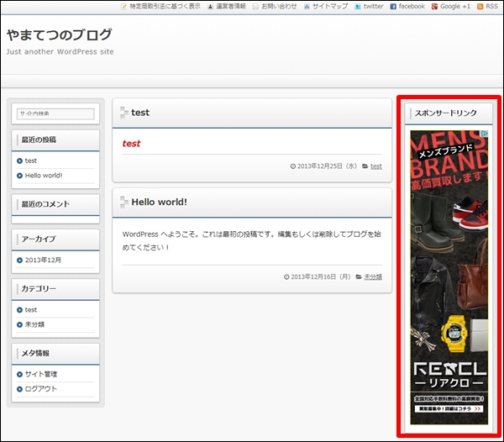Screen dimensions: 504x442
Task: Click bullet icon beside ログアウト
Action: (x=19, y=389)
